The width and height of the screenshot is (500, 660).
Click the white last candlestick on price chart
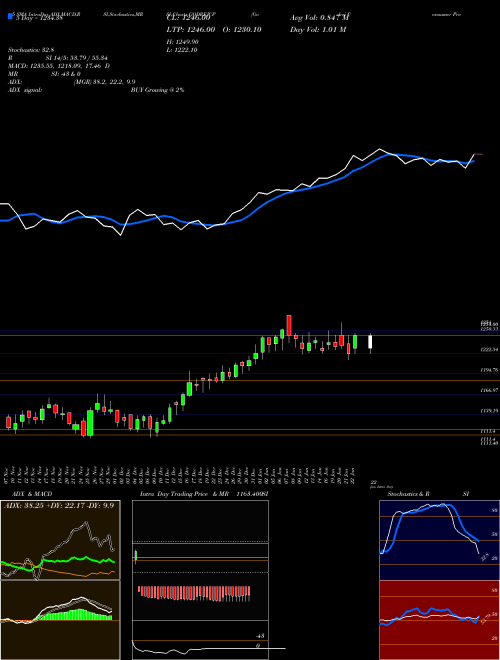[x=370, y=342]
